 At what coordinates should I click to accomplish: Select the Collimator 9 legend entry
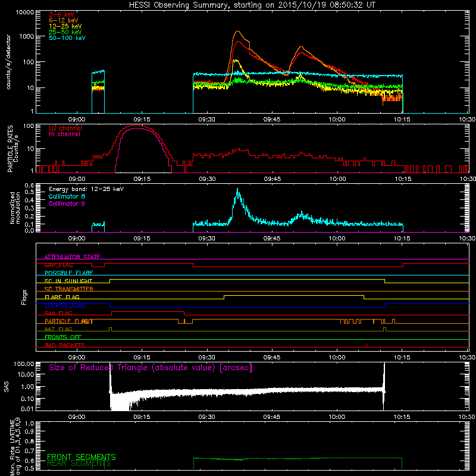(x=67, y=203)
